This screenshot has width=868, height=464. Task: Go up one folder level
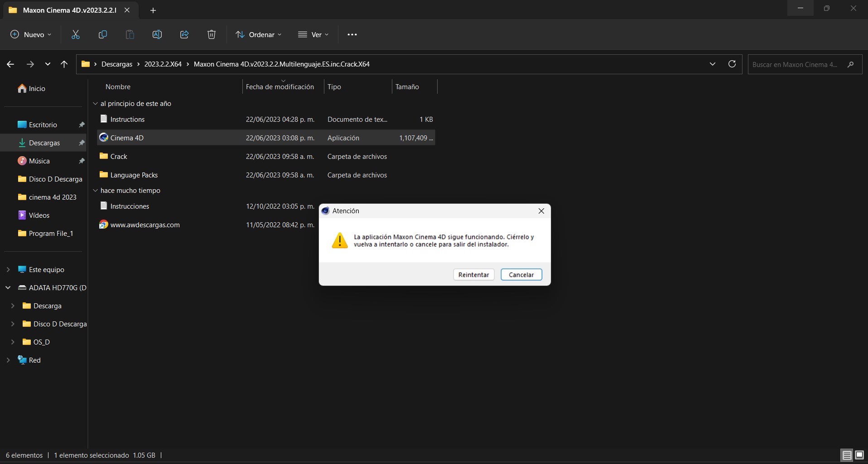pyautogui.click(x=64, y=64)
